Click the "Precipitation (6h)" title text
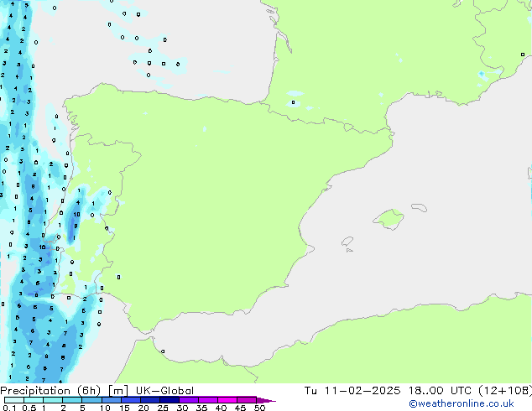This screenshot has width=532, height=411. click(50, 391)
